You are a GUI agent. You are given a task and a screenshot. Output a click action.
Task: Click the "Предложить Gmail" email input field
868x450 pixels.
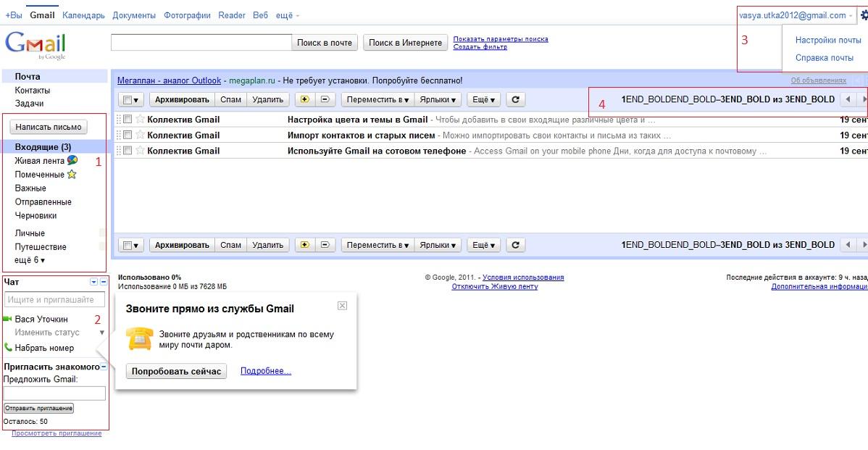point(54,393)
